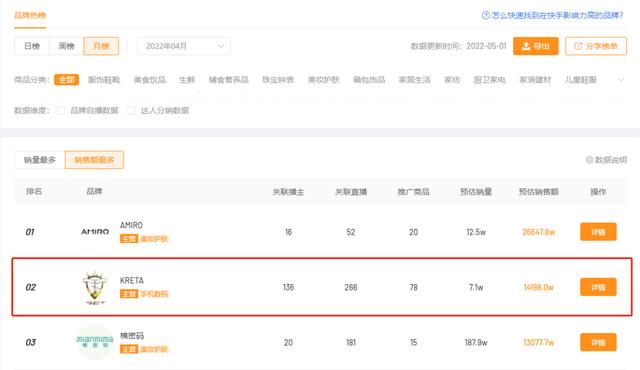The height and width of the screenshot is (370, 640).
Task: Open the 2022年04月 month dropdown
Action: 184,46
